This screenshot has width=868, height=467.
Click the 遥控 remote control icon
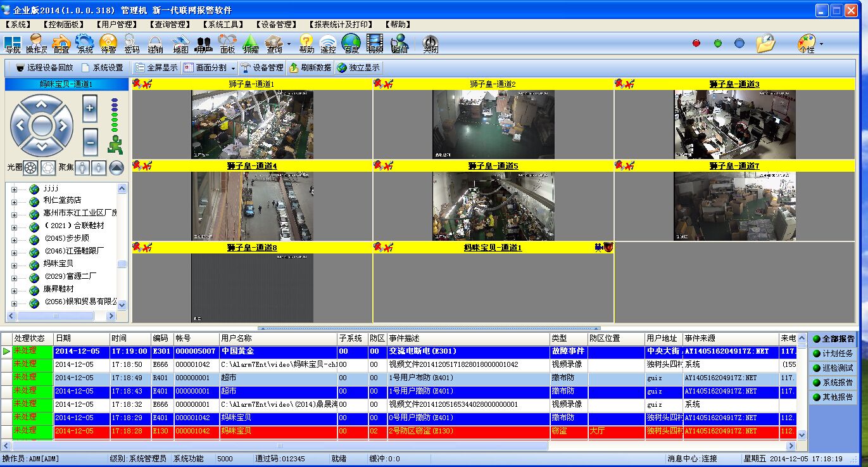328,44
